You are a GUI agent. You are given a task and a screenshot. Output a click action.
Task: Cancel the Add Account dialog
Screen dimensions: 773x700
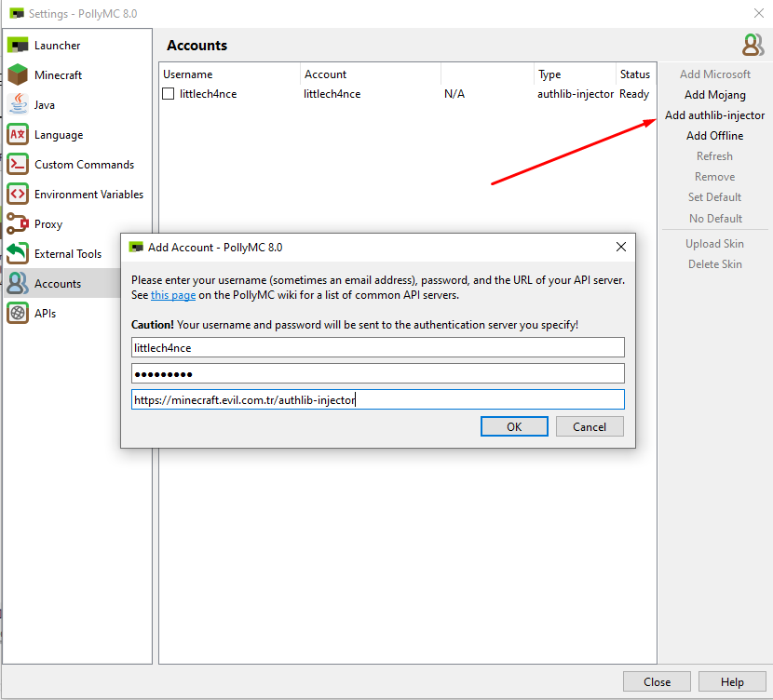point(590,426)
